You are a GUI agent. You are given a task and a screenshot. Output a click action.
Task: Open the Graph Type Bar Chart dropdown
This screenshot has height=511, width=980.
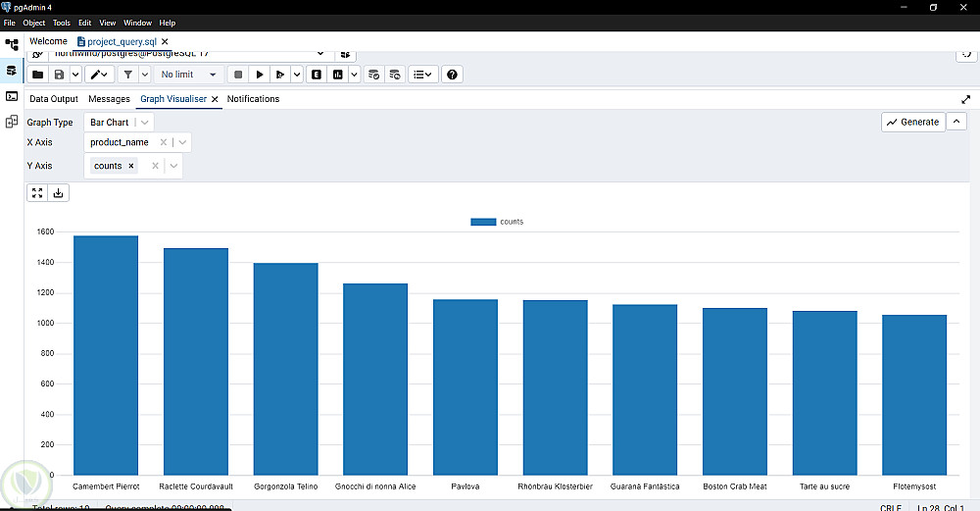tap(119, 123)
